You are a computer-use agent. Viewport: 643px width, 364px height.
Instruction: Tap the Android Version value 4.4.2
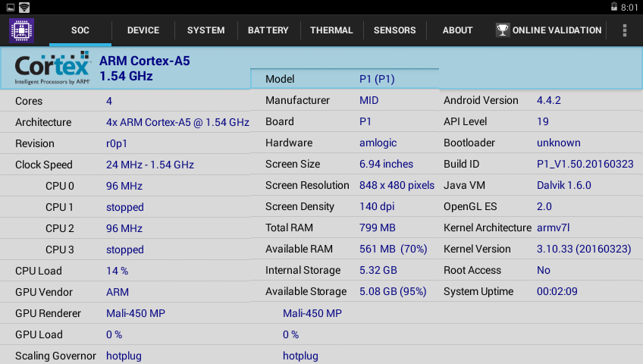coord(549,100)
